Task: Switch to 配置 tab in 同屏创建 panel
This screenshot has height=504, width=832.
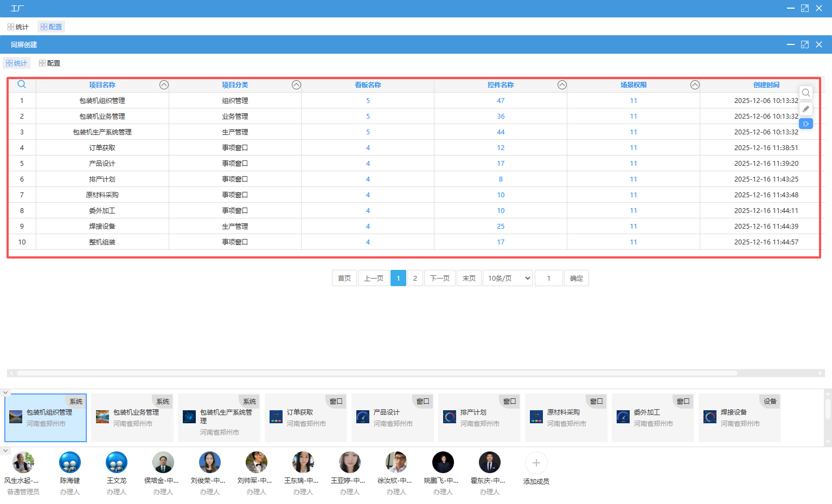Action: pos(49,63)
